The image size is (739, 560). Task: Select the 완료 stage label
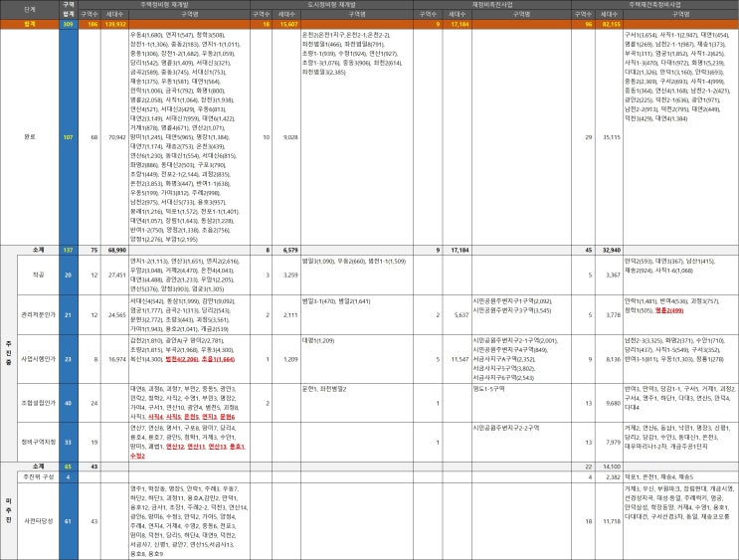point(30,137)
